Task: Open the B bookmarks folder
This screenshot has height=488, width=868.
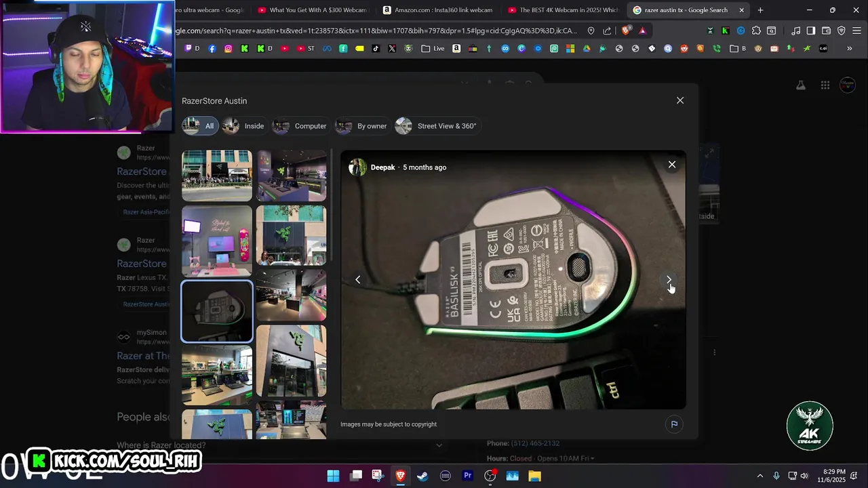Action: [x=738, y=49]
